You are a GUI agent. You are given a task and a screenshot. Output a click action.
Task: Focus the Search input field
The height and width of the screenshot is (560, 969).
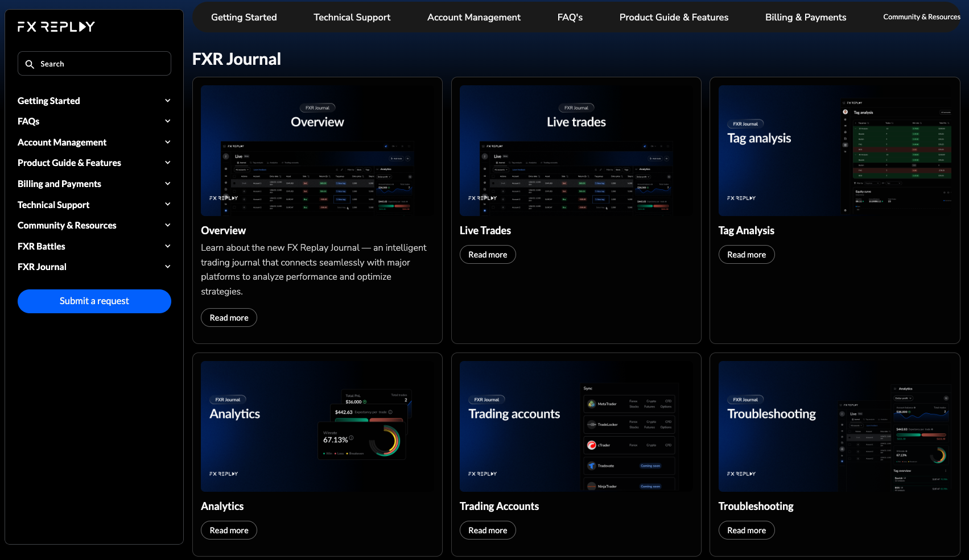pos(102,64)
